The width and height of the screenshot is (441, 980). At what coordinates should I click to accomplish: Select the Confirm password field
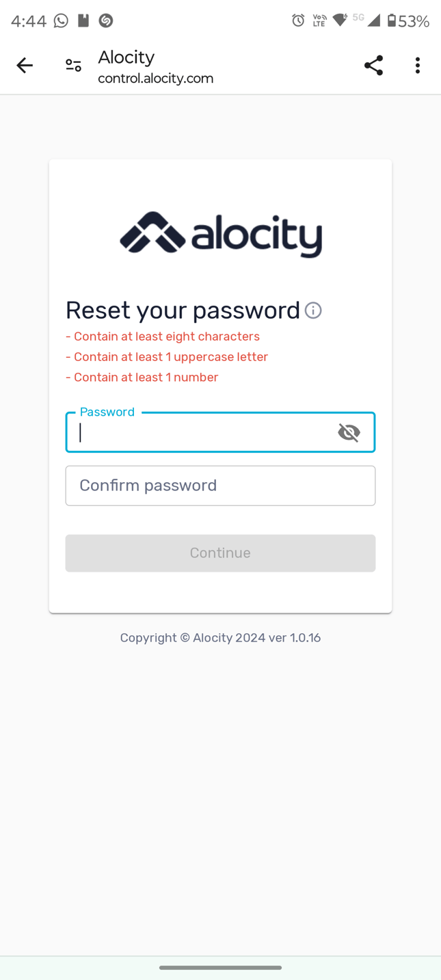[220, 486]
